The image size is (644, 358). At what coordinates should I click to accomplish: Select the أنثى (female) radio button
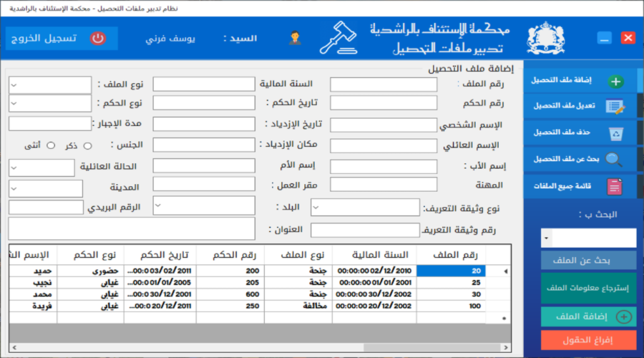(51, 145)
